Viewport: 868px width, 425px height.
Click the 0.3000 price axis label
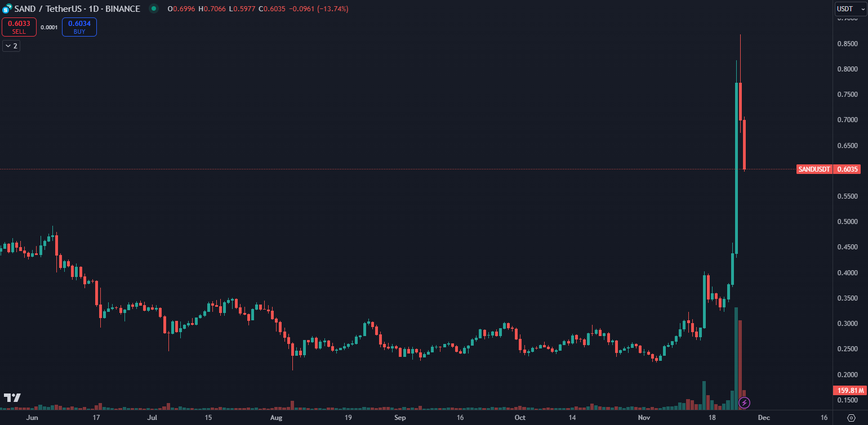pos(848,324)
